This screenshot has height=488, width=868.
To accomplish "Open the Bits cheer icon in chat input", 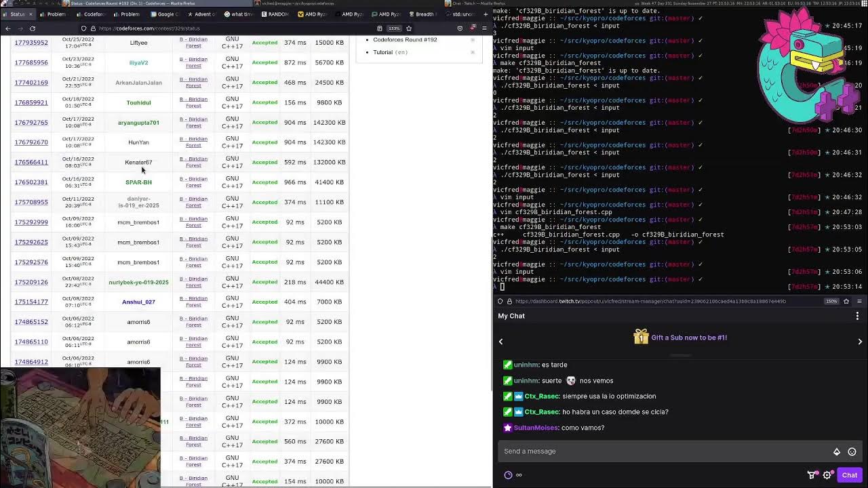I will pyautogui.click(x=837, y=452).
